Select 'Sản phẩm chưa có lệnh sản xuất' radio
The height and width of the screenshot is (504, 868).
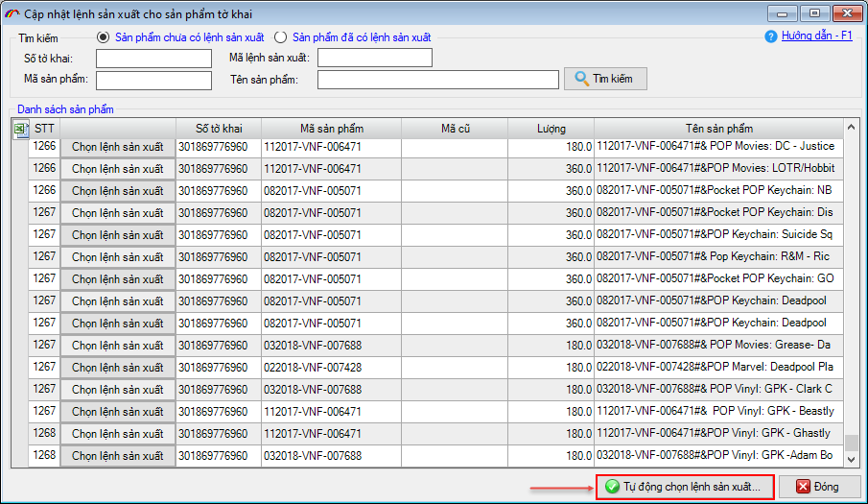(103, 37)
